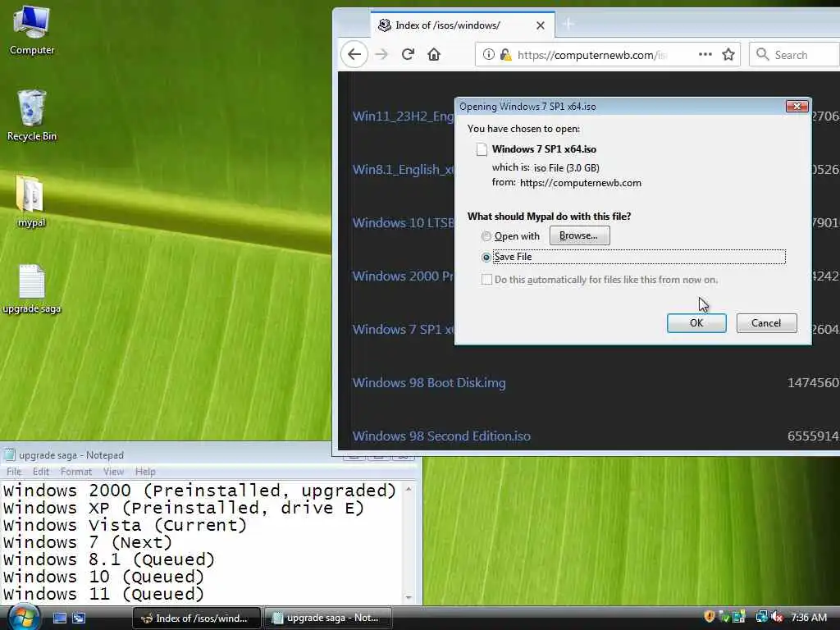This screenshot has width=840, height=630.
Task: Click the network tray icon
Action: (761, 617)
